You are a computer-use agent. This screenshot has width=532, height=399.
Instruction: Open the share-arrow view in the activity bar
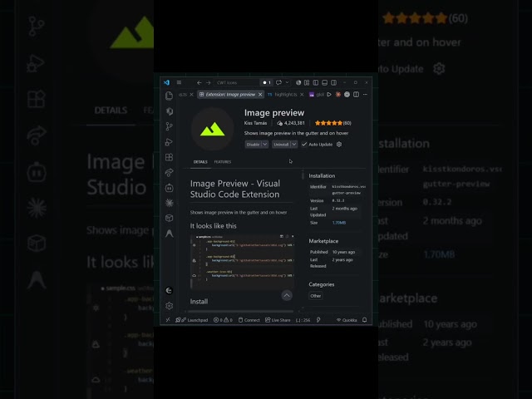point(169,172)
